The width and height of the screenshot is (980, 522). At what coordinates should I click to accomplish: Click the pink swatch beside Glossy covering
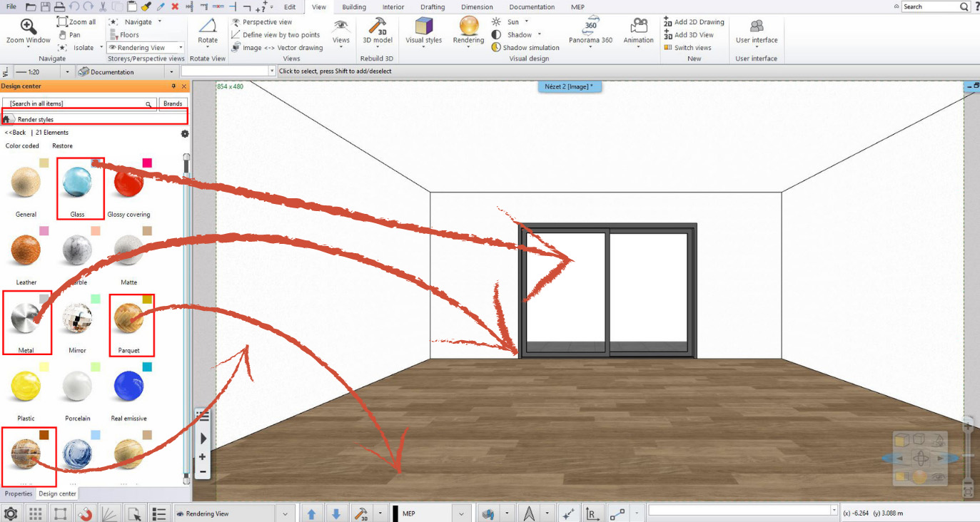(147, 163)
